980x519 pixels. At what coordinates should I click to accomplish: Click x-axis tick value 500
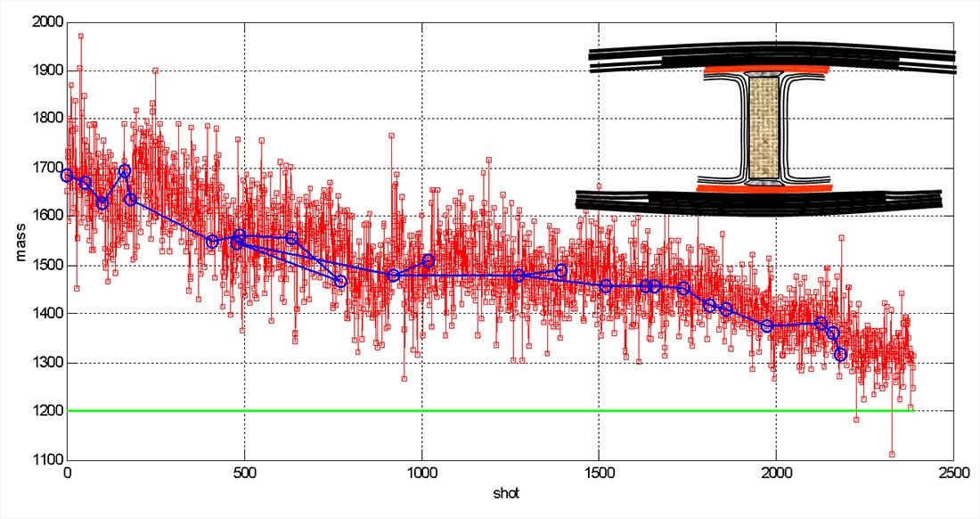tap(244, 473)
